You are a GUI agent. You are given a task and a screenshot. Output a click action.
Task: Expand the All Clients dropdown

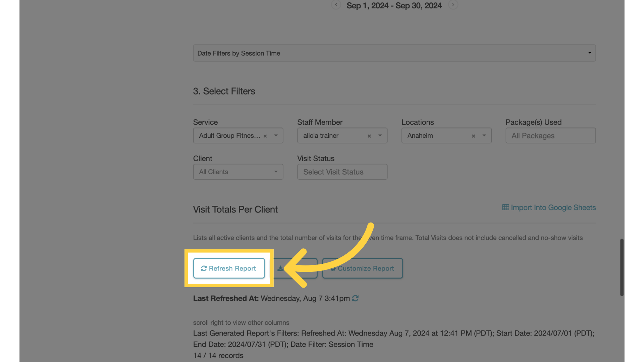coord(238,172)
